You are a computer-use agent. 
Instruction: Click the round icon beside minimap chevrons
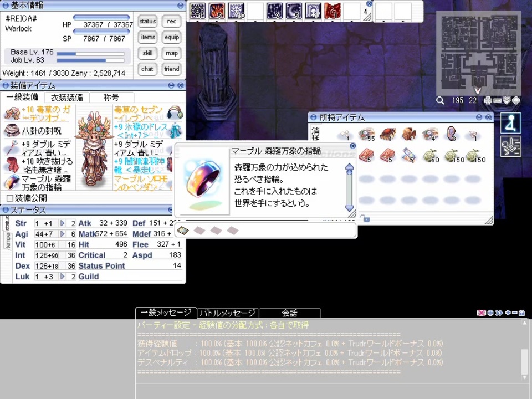click(516, 100)
